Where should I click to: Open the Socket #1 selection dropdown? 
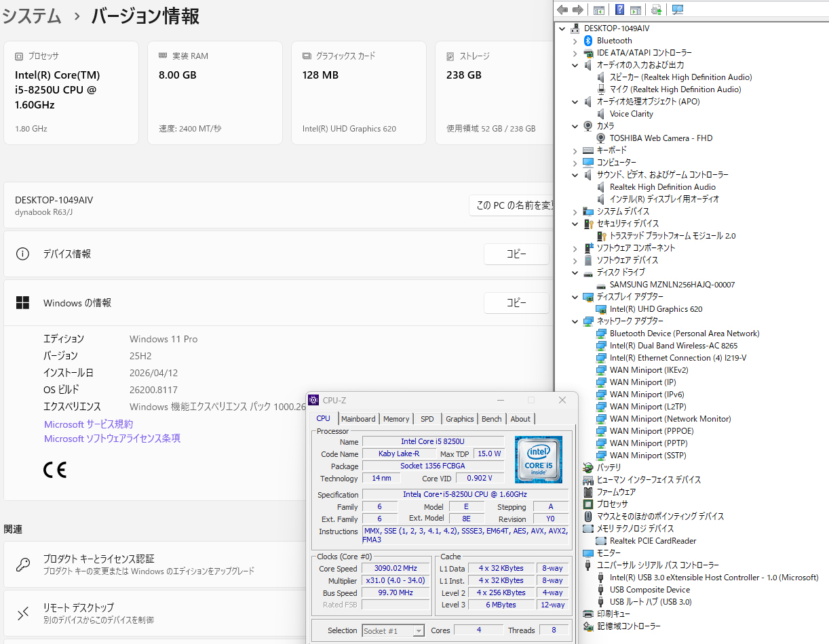419,631
